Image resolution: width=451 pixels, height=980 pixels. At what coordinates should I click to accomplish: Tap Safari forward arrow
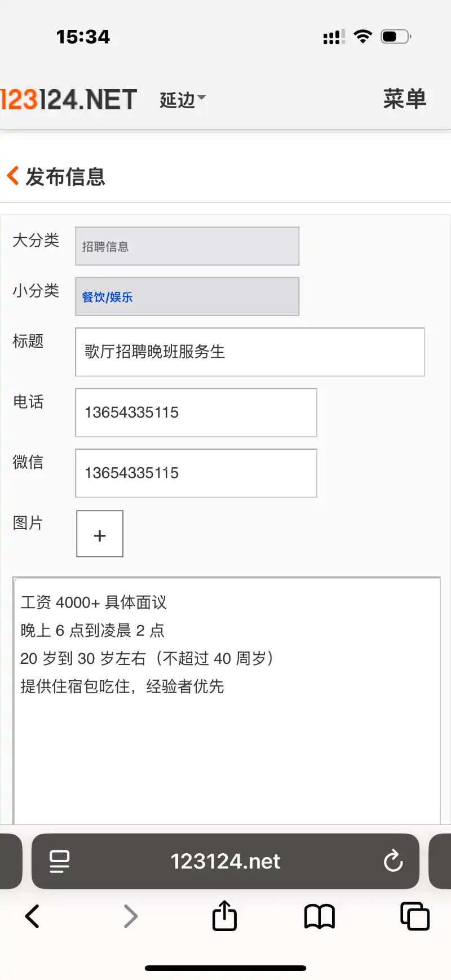(x=130, y=916)
